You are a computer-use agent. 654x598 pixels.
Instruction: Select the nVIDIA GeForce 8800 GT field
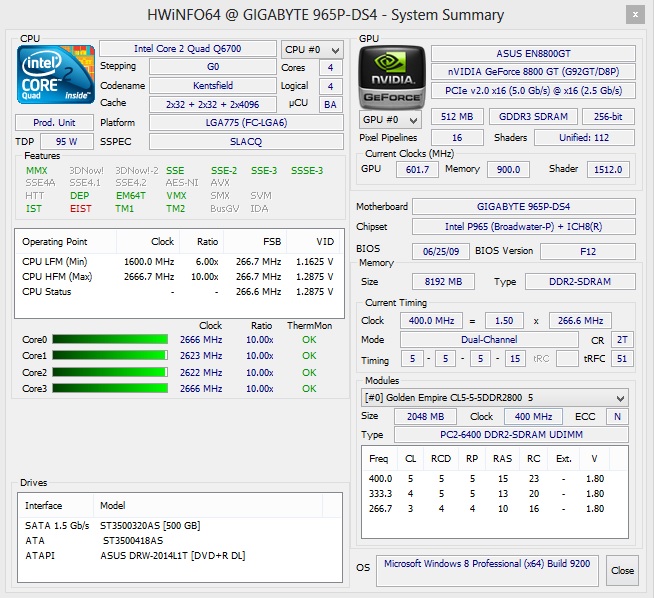[x=533, y=71]
